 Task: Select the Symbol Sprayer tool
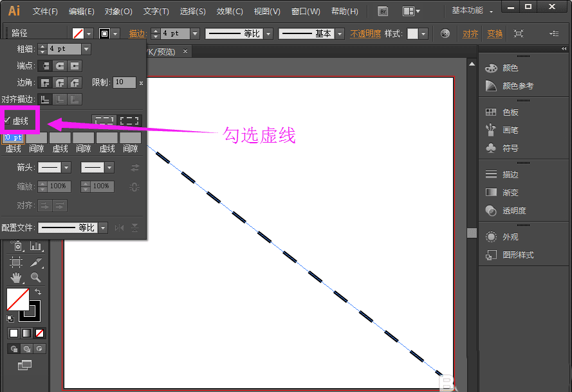17,246
